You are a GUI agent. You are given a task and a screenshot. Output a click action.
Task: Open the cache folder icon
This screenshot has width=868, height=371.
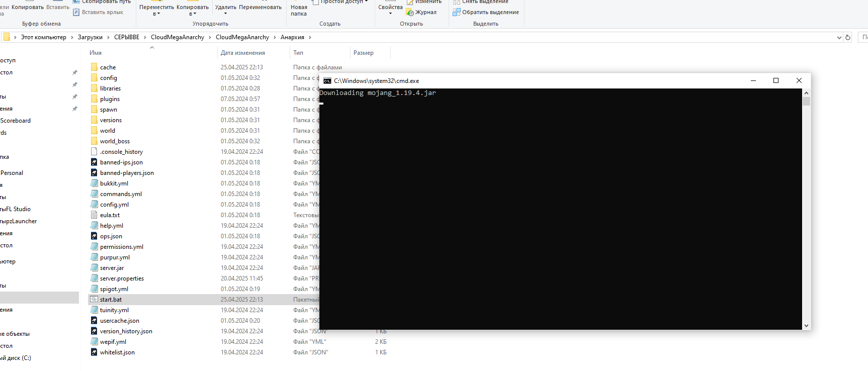tap(94, 67)
